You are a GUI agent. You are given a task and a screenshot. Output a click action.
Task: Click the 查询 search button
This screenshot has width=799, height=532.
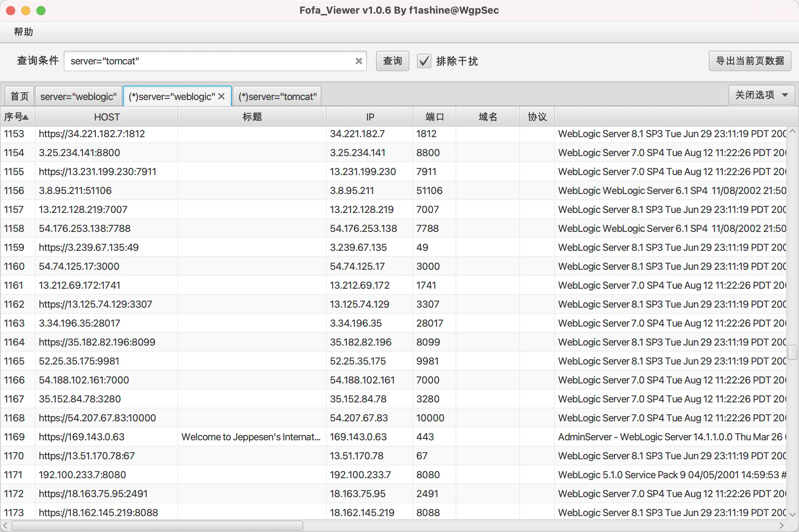(392, 61)
